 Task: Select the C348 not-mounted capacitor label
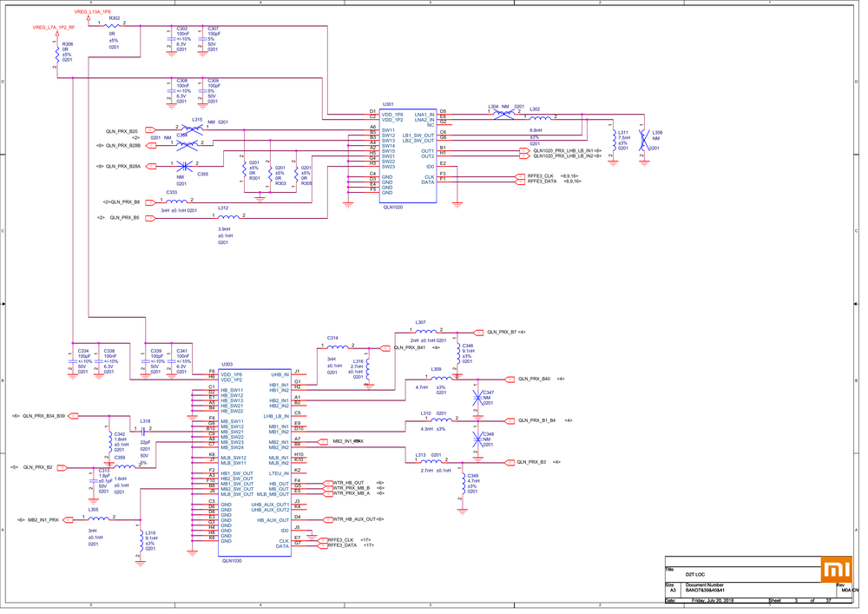coord(488,434)
